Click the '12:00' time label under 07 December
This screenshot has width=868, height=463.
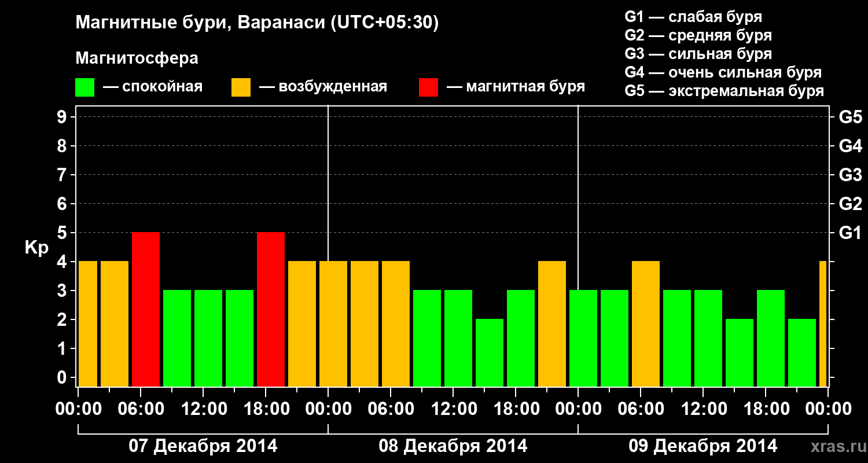click(205, 409)
